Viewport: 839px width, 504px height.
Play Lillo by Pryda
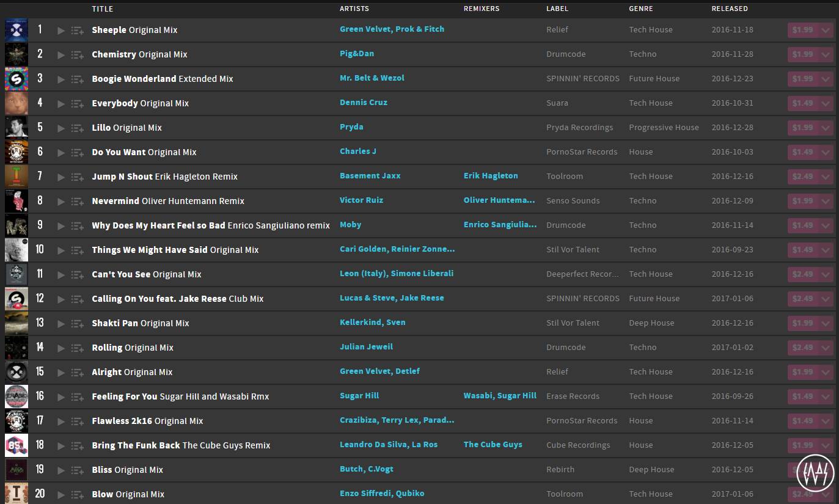tap(61, 128)
